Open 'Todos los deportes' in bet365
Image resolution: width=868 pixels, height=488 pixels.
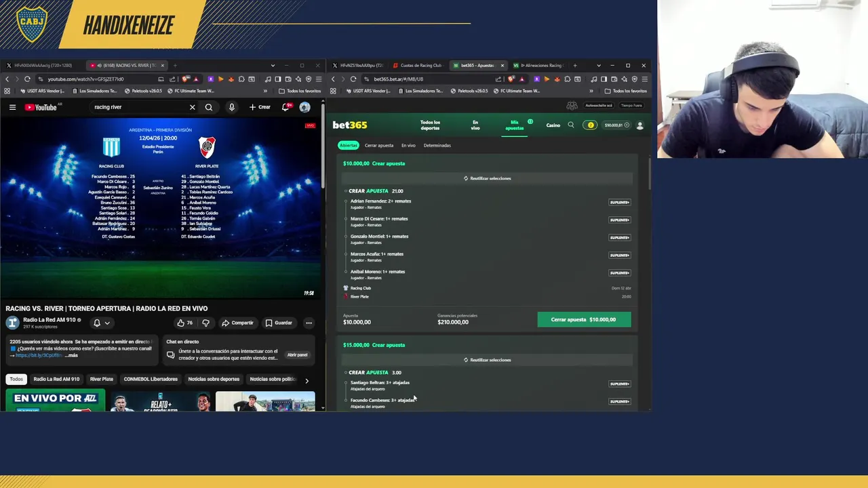(430, 125)
